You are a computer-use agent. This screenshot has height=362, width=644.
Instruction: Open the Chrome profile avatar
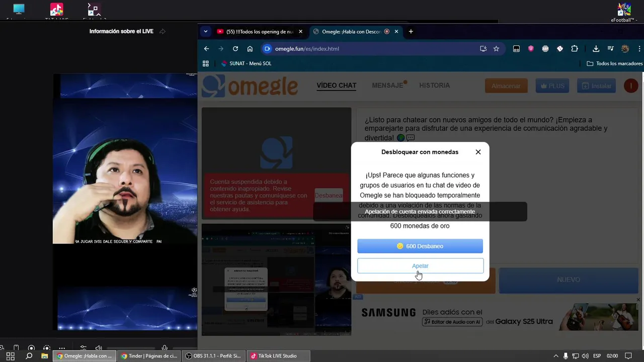pyautogui.click(x=625, y=49)
